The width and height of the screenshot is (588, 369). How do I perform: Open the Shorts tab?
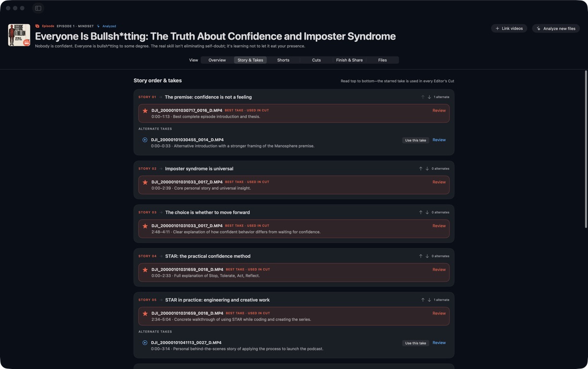point(283,60)
